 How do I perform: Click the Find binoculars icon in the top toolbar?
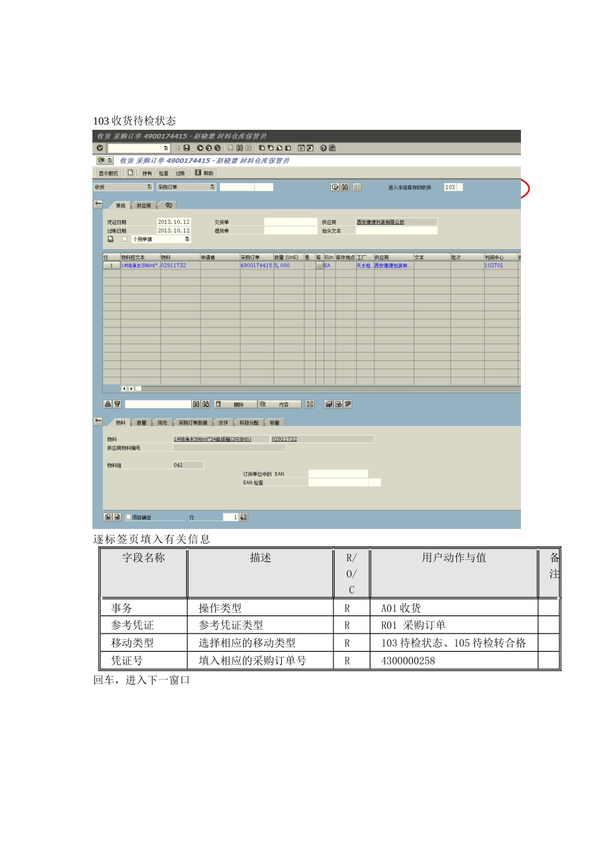(240, 148)
